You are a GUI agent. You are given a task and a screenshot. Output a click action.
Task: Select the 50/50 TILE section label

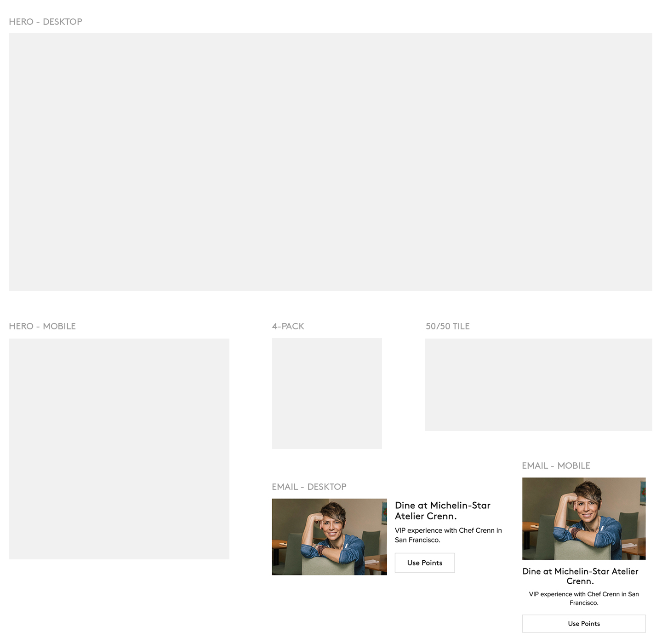pyautogui.click(x=447, y=326)
